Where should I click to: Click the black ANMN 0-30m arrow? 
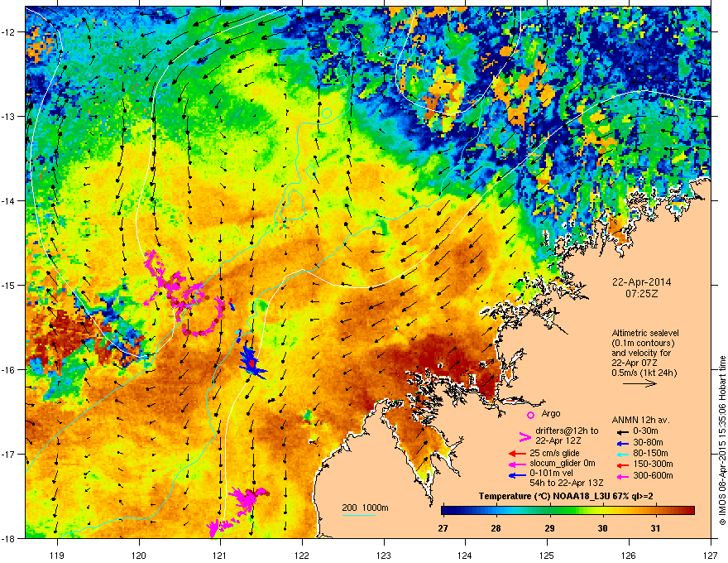pos(621,431)
